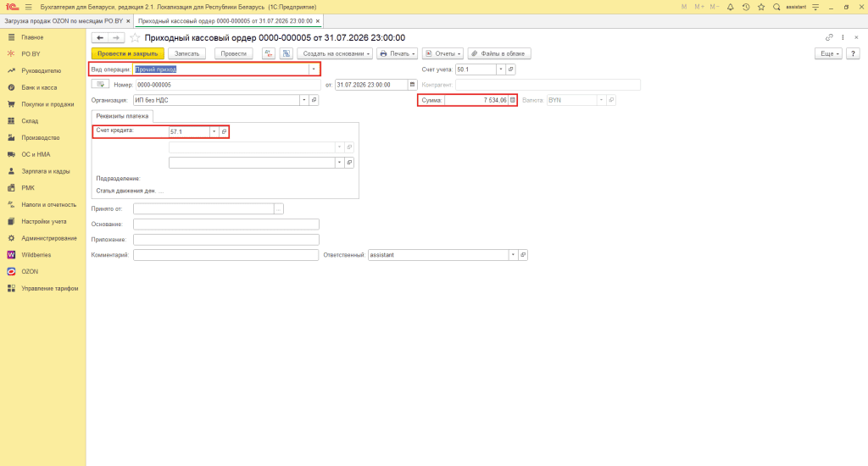Open search magnifier in title bar

776,7
